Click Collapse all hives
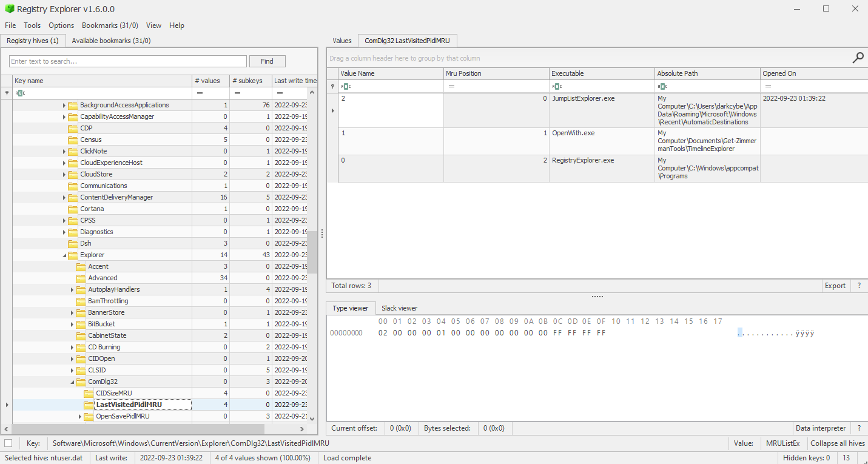 [x=838, y=443]
